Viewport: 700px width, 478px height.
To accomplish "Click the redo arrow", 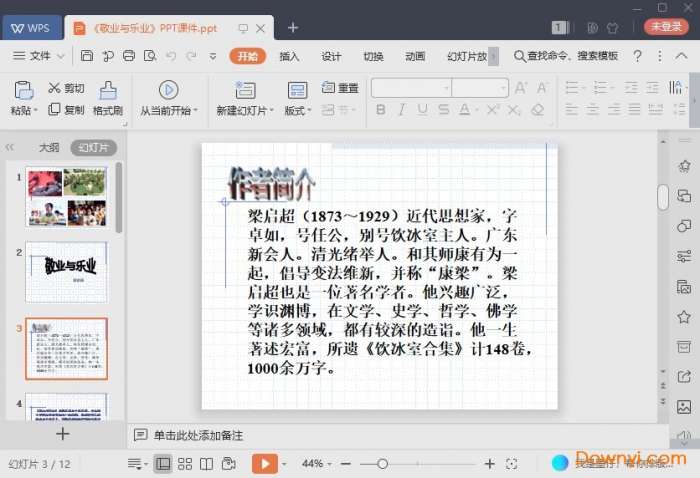I will [192, 56].
